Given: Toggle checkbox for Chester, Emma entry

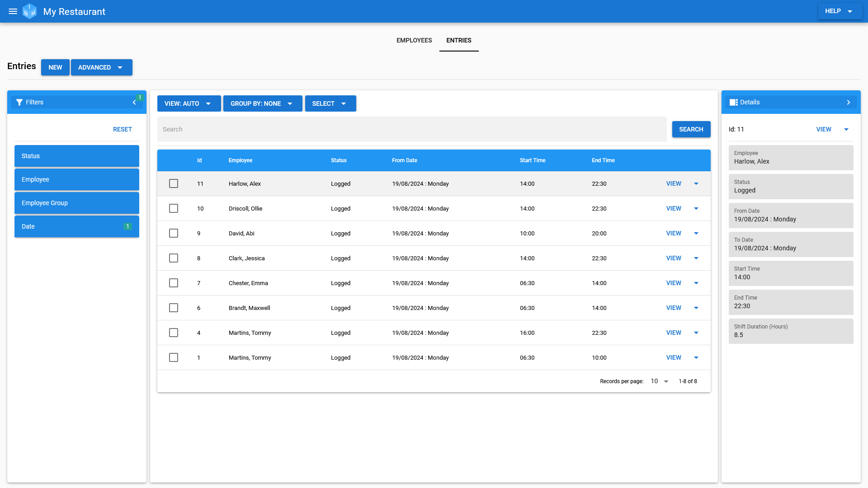Looking at the screenshot, I should coord(174,283).
